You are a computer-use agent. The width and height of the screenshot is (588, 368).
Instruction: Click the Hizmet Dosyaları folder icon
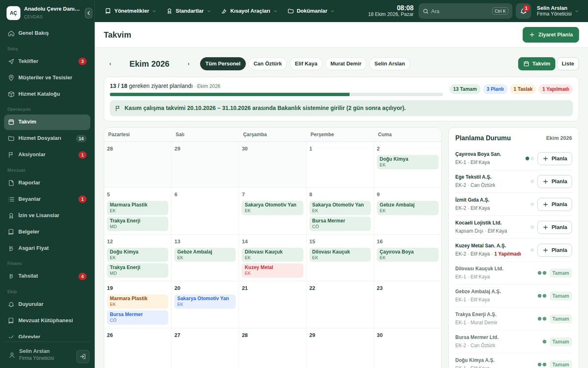11,138
